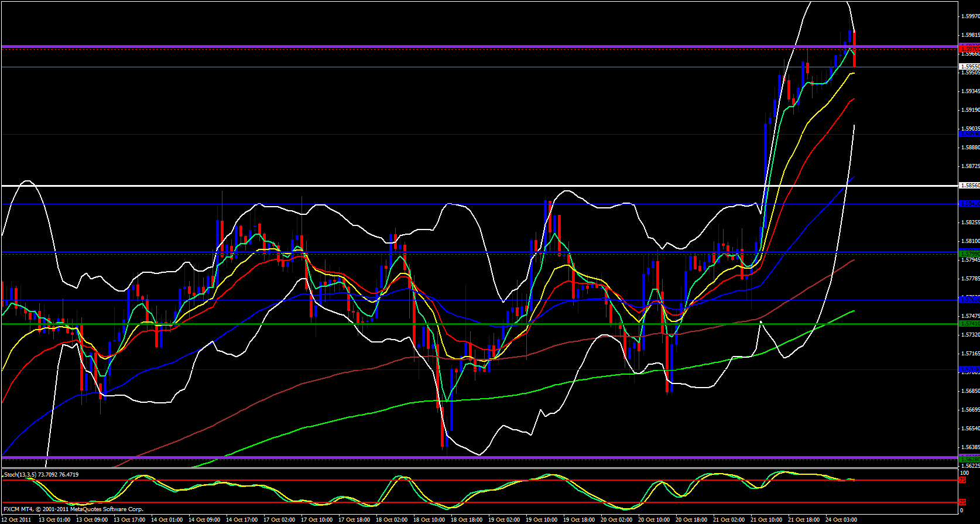Click the blue 1.57610 price level label
Screen dimensions: 980x524
[x=969, y=300]
